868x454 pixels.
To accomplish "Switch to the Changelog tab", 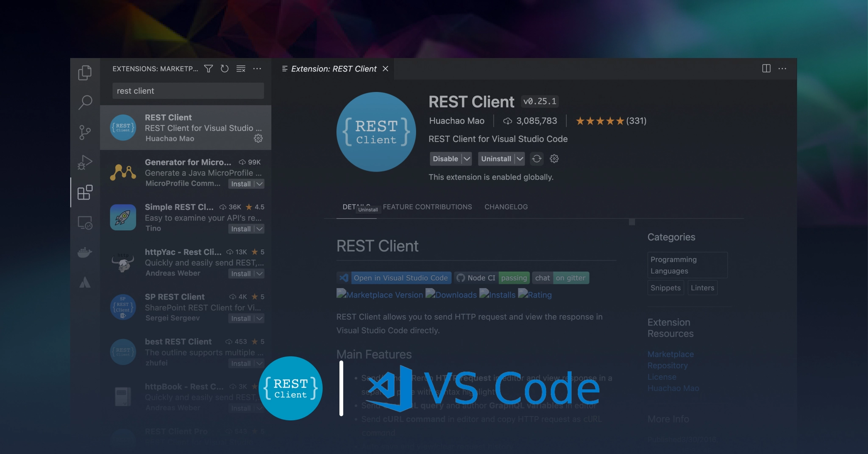I will [506, 207].
